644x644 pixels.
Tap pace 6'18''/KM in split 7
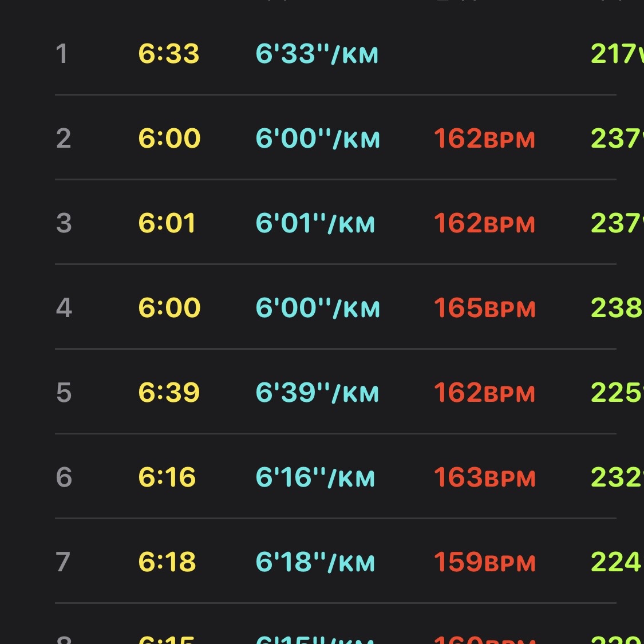pyautogui.click(x=315, y=562)
